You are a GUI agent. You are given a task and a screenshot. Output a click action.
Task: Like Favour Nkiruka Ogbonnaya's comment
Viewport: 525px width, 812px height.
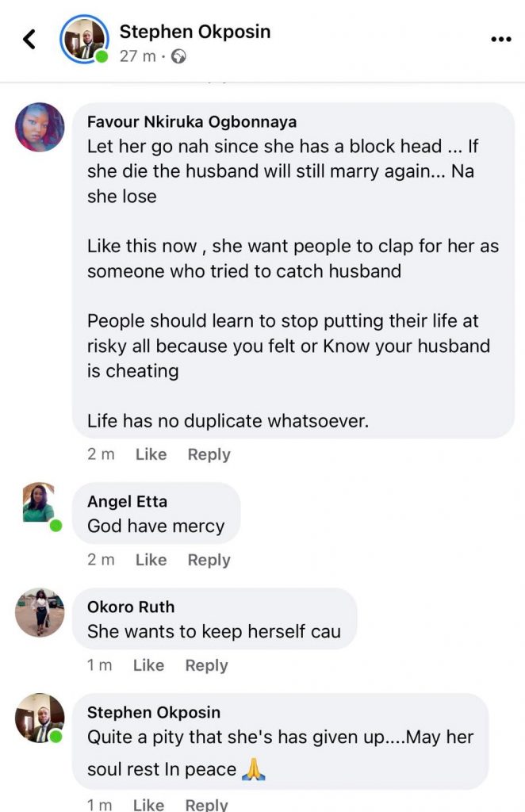[151, 454]
